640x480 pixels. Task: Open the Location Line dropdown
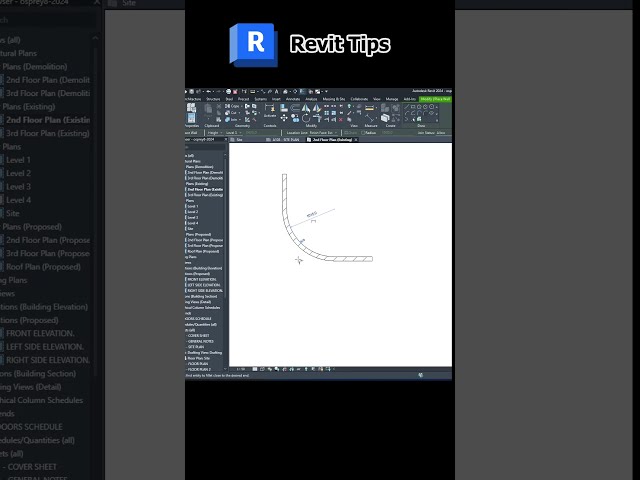[x=323, y=133]
